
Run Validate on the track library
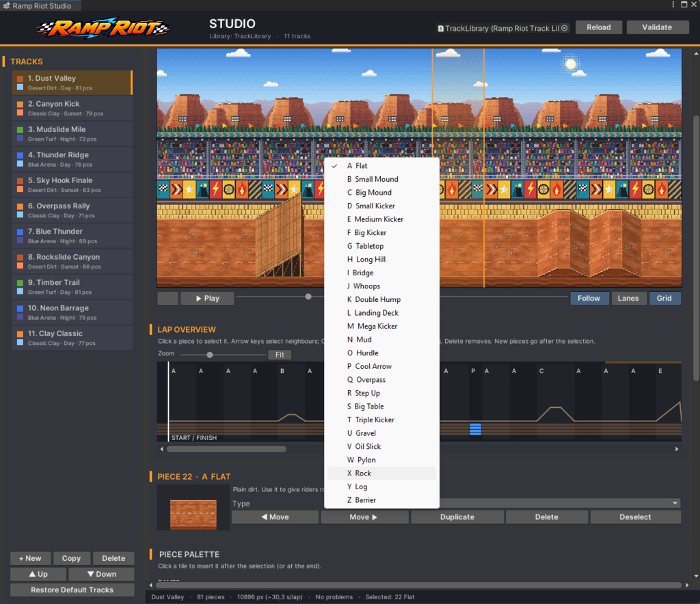click(657, 27)
